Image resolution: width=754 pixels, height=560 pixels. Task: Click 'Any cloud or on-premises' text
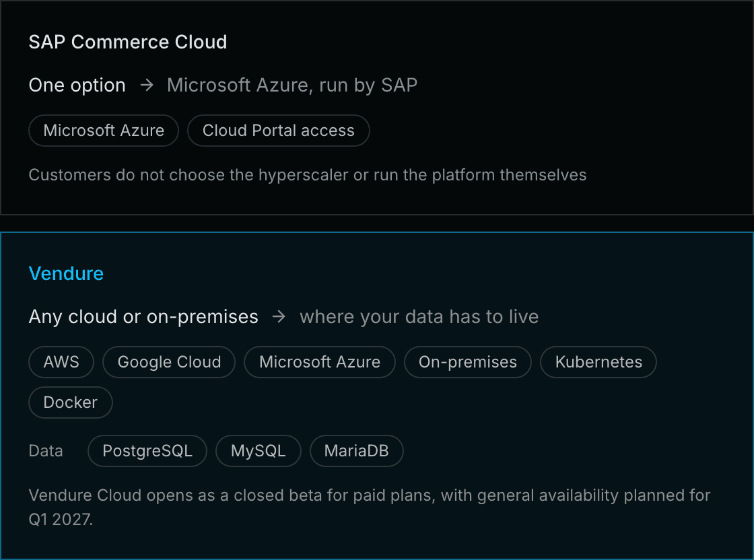[143, 317]
